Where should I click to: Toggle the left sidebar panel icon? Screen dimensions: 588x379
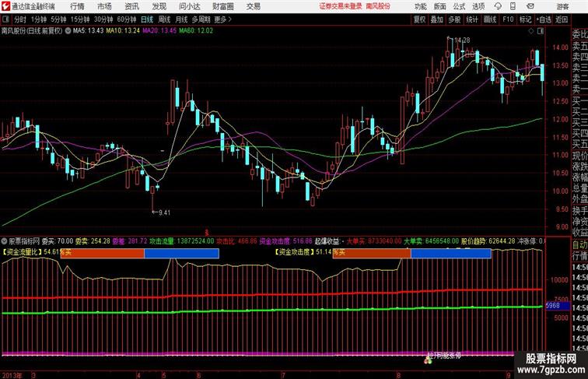(x=5, y=19)
